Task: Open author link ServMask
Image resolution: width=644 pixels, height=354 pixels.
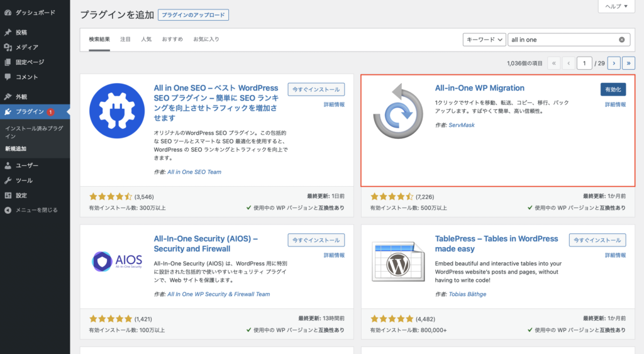Action: [x=461, y=125]
